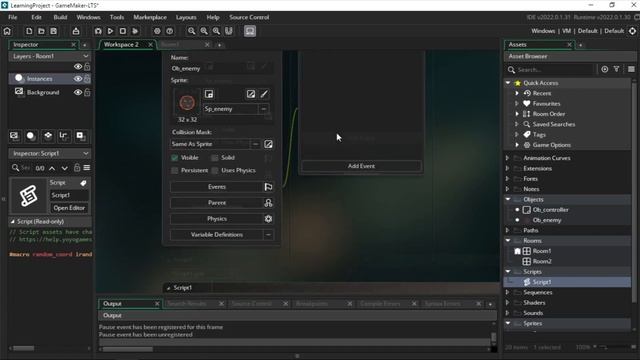Create a new path layer
Image resolution: width=640 pixels, height=360 pixels.
64,136
